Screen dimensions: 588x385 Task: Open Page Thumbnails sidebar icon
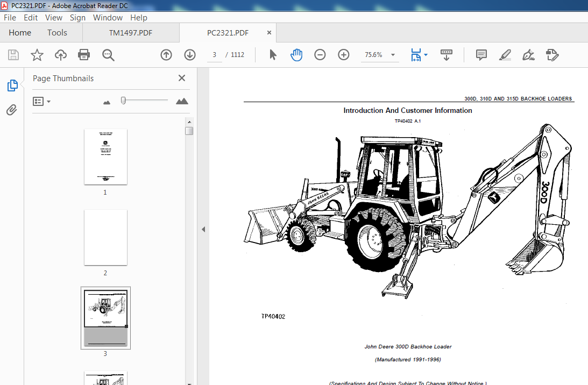(12, 85)
